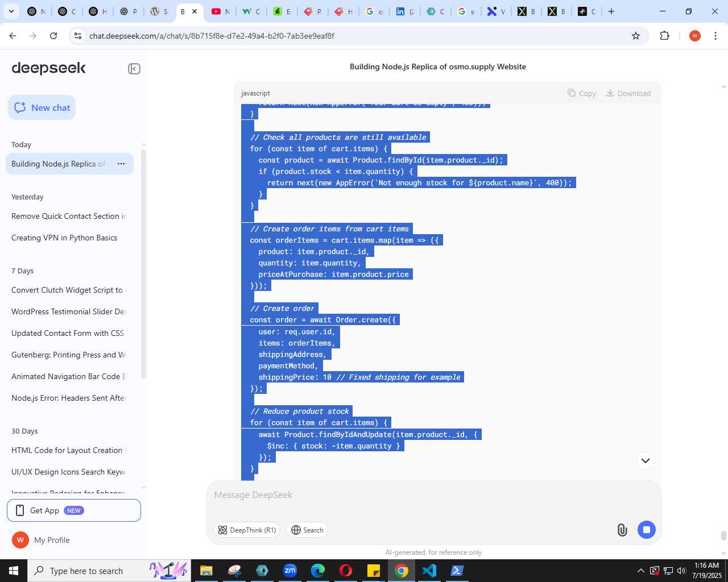Open the volume control in the tray

(681, 571)
